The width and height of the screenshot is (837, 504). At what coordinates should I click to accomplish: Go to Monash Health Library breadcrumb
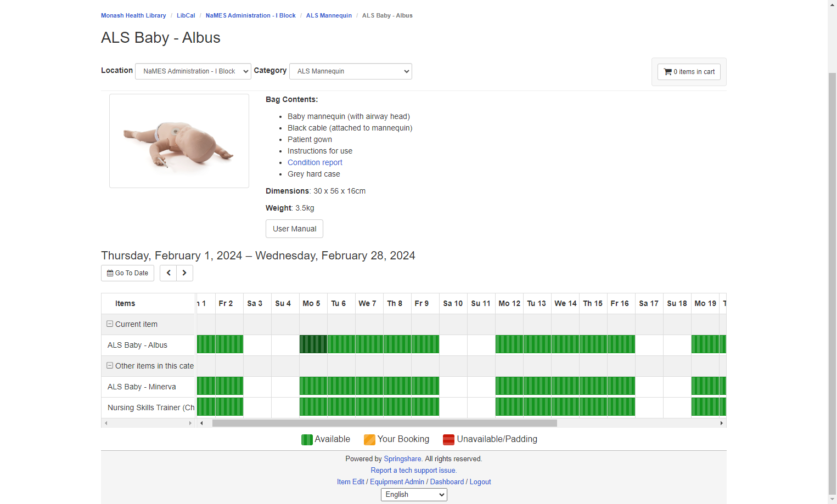tap(133, 15)
